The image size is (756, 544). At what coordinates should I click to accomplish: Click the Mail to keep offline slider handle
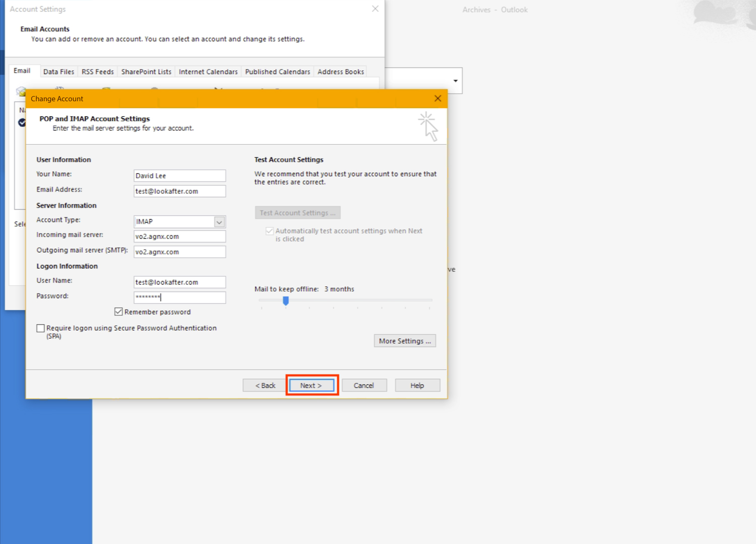click(x=286, y=301)
